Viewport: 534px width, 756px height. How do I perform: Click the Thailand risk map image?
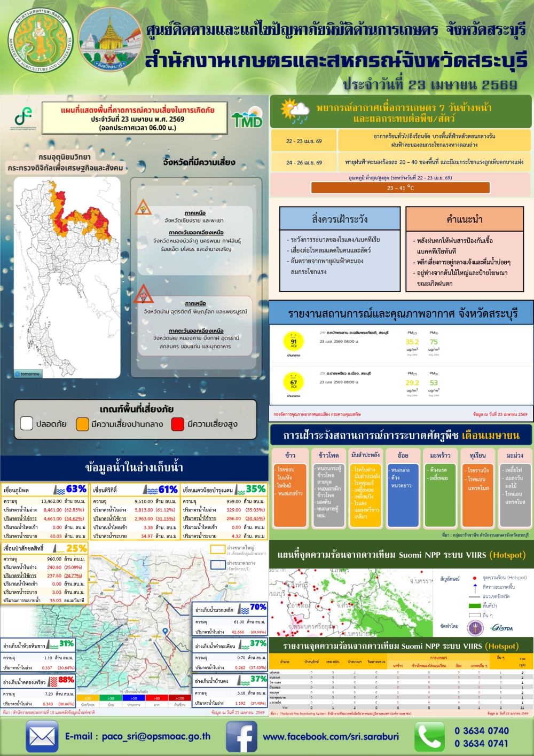tap(67, 277)
